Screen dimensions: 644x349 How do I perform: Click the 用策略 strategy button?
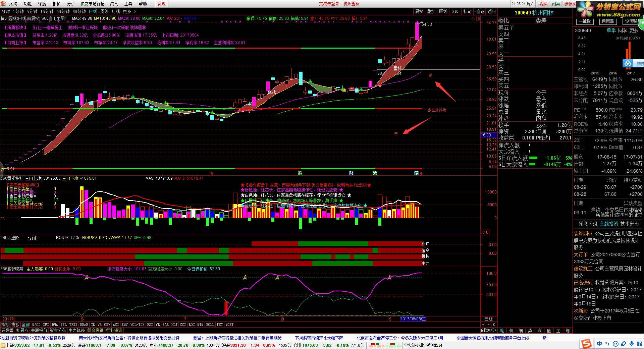click(608, 21)
